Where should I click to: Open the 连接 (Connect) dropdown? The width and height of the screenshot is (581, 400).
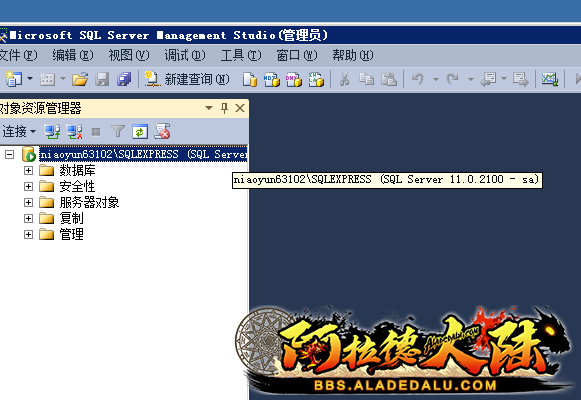coord(19,131)
